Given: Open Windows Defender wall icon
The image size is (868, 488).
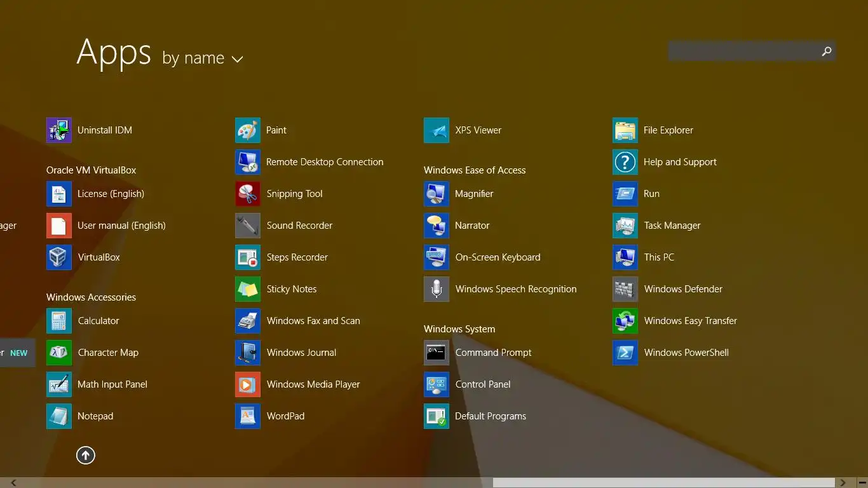Looking at the screenshot, I should [625, 289].
